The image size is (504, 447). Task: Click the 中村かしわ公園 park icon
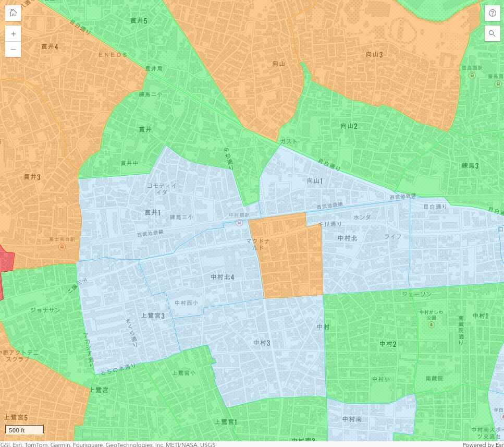pyautogui.click(x=431, y=324)
